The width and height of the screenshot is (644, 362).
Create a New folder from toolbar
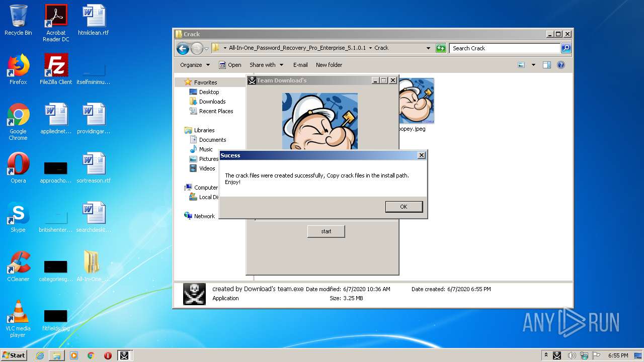click(329, 65)
